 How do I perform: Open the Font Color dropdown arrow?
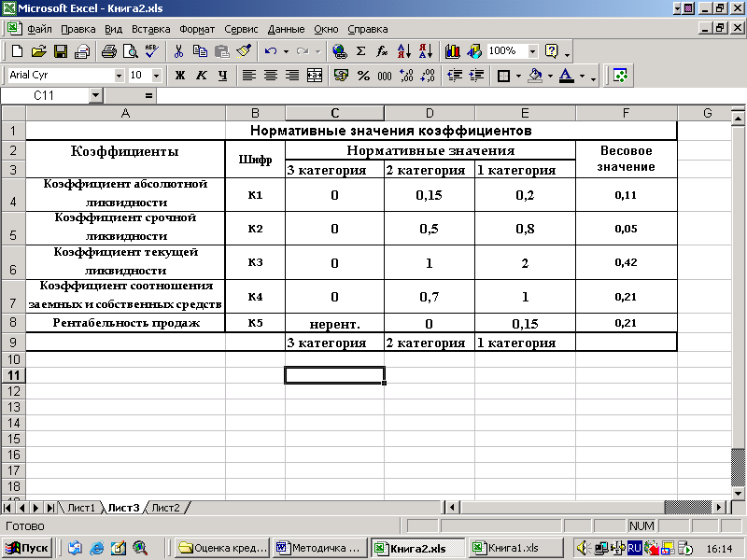[x=582, y=76]
